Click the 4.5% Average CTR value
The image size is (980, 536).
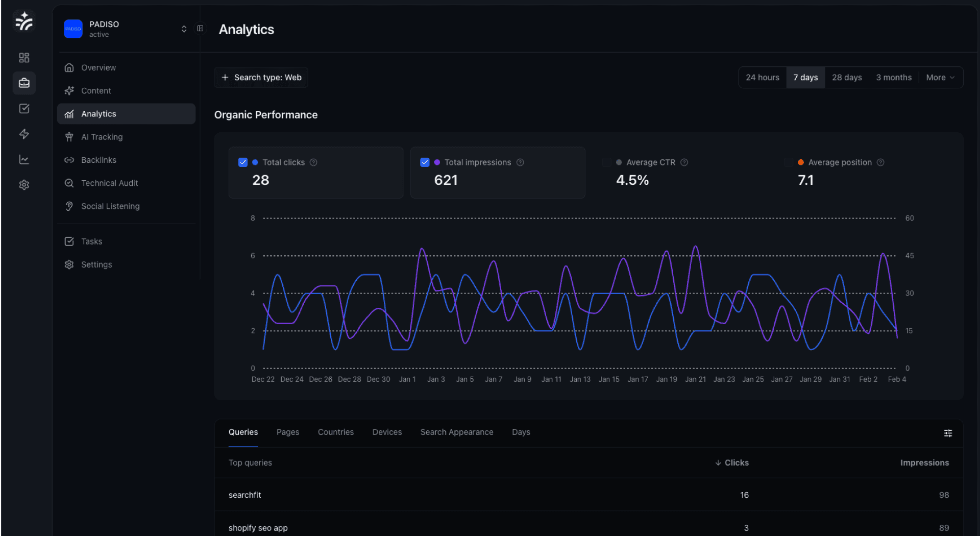pos(632,180)
